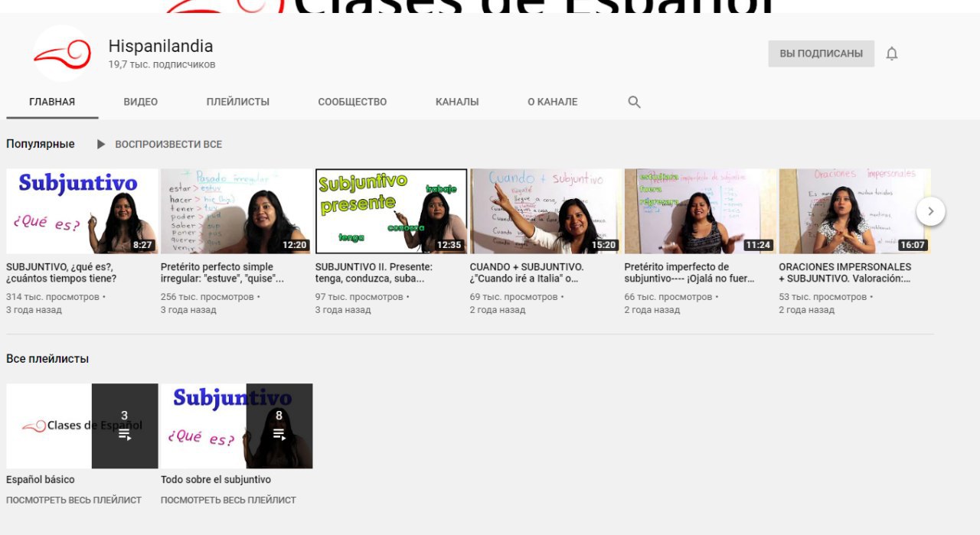Click the Español básico playlist title

41,480
